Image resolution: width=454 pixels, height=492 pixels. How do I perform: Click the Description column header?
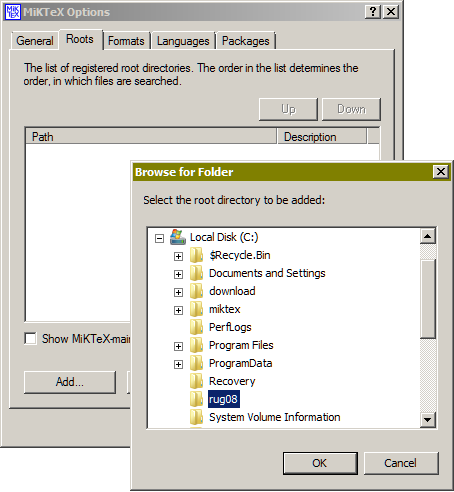click(x=322, y=137)
